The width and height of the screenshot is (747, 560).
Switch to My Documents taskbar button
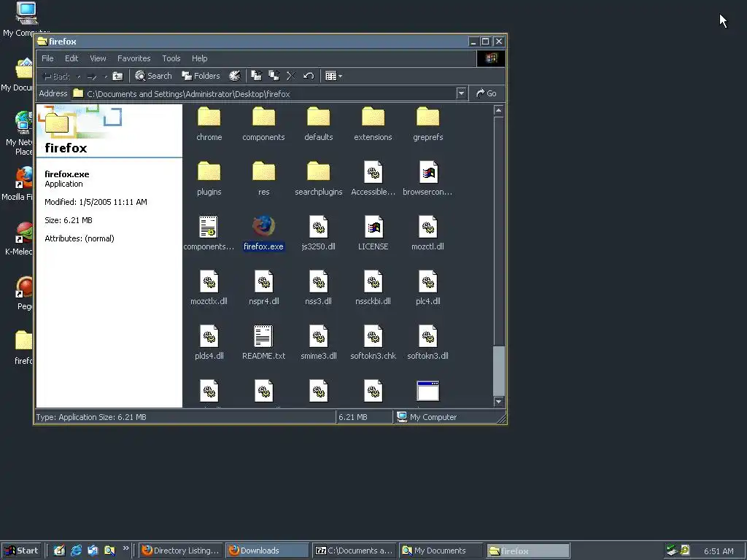click(441, 551)
